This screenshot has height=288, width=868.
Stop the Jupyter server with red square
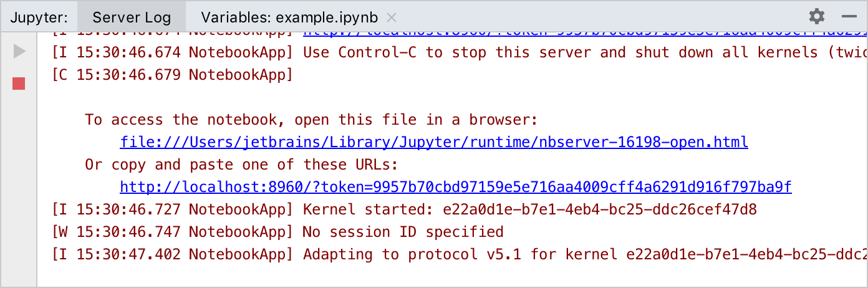click(x=19, y=83)
